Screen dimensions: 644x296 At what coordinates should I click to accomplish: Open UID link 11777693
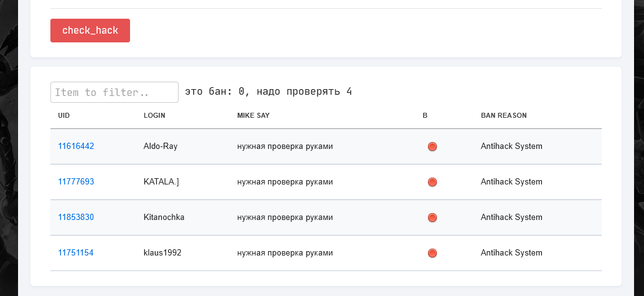[x=76, y=182]
